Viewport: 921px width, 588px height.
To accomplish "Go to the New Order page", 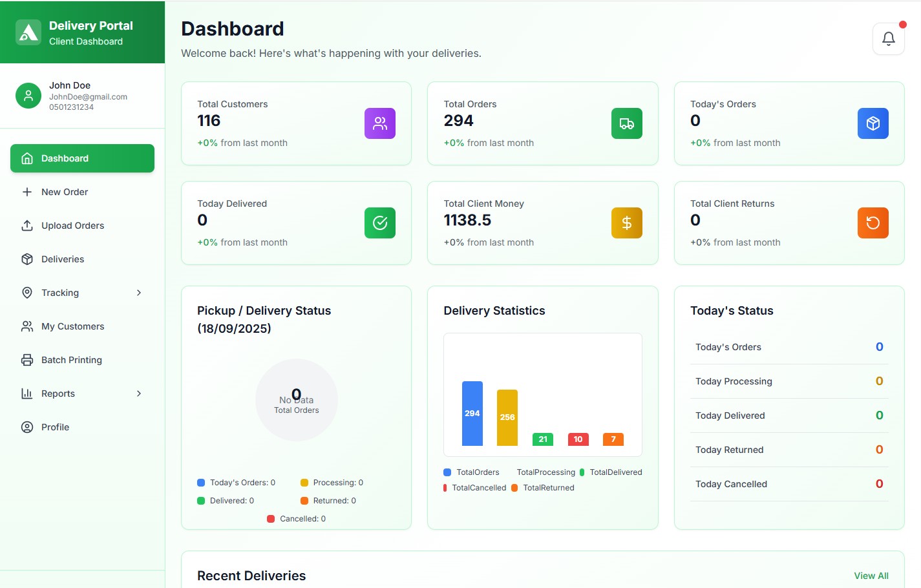I will pyautogui.click(x=65, y=192).
